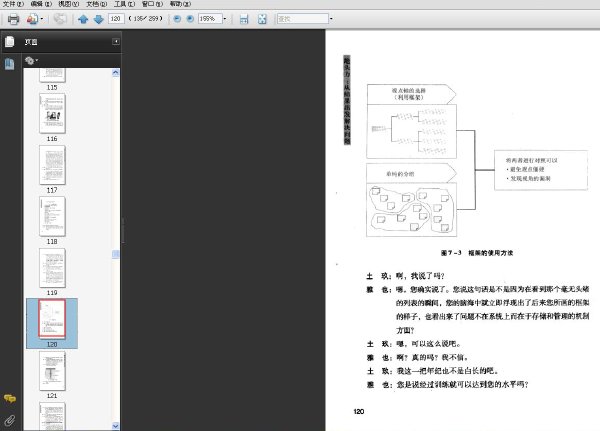Click the zoom percentage field 155%
This screenshot has height=431, width=600.
210,18
